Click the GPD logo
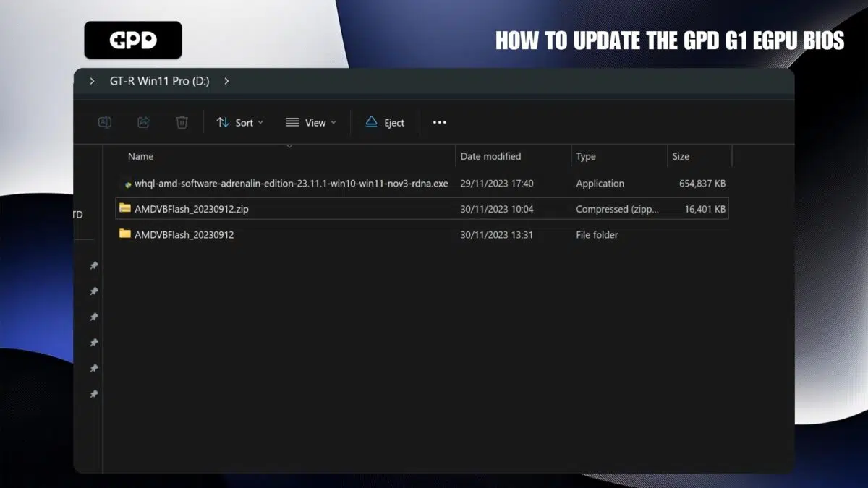 (133, 40)
